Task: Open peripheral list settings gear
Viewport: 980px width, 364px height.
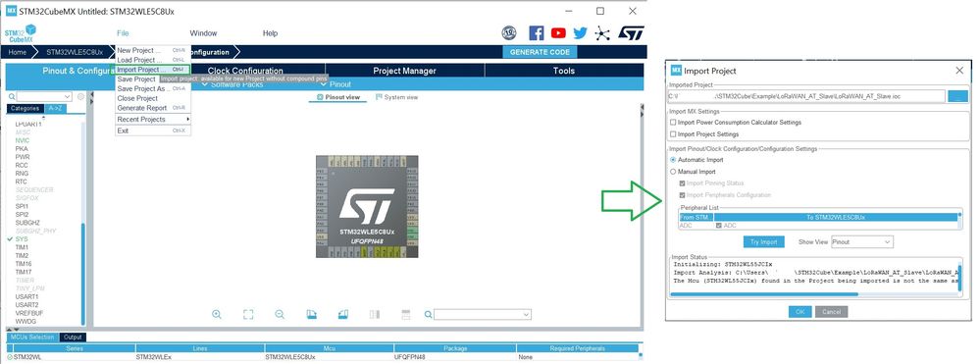Action: pos(80,96)
